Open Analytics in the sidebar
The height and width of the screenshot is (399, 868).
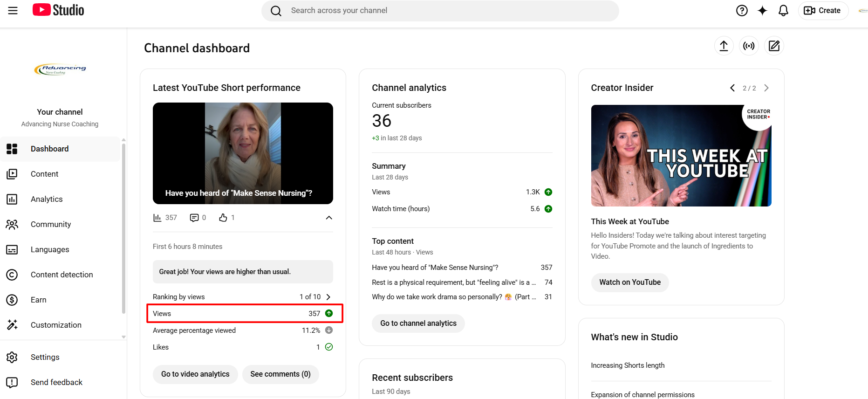(x=47, y=199)
